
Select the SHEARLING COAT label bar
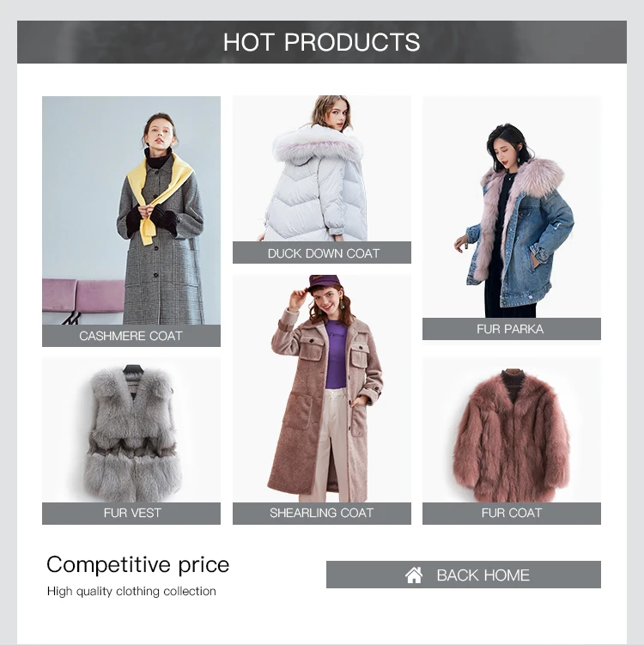pyautogui.click(x=322, y=513)
